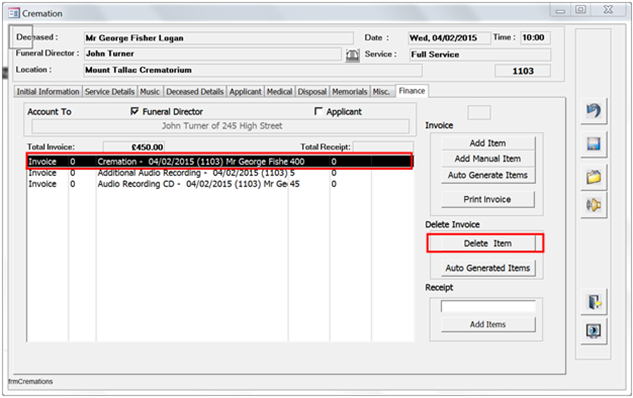633x398 pixels.
Task: Switch to the Initial Information tab
Action: tap(48, 92)
